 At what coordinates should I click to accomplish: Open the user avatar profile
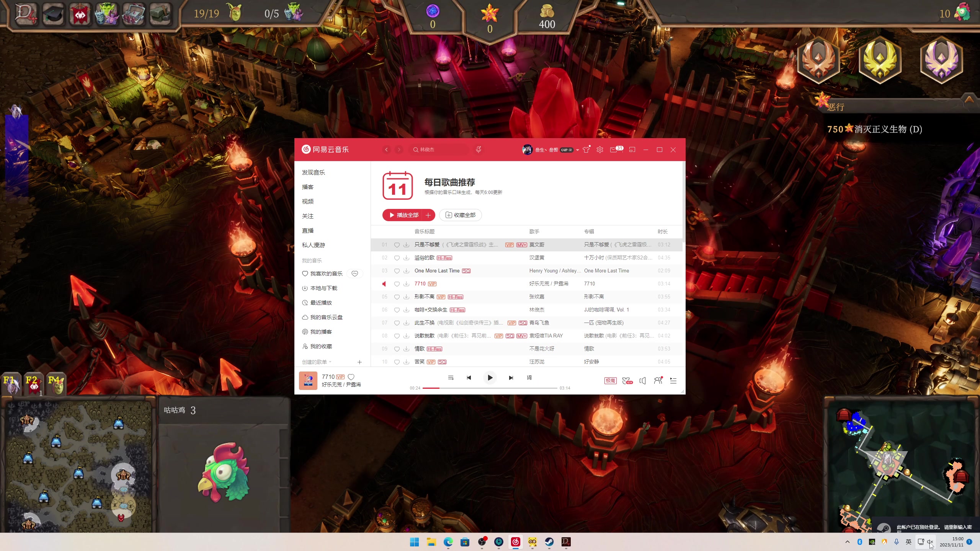click(527, 150)
